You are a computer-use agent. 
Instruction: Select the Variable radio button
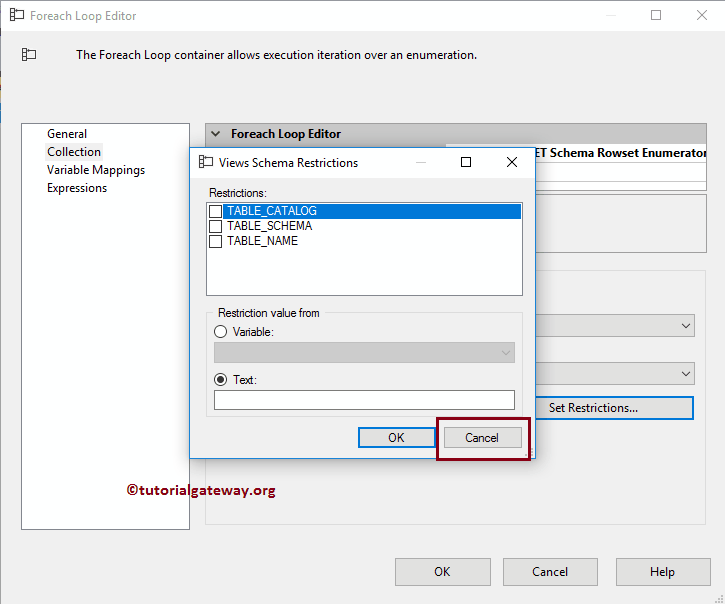[221, 332]
